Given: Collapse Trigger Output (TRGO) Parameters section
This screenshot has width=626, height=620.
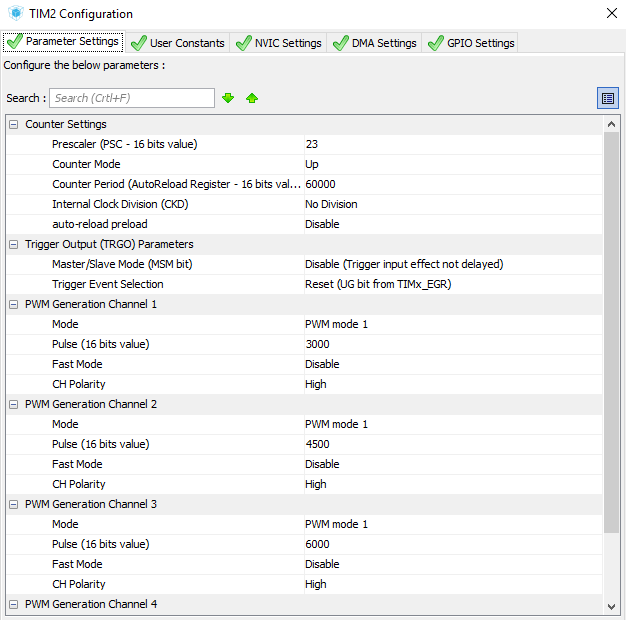Looking at the screenshot, I should pyautogui.click(x=13, y=244).
